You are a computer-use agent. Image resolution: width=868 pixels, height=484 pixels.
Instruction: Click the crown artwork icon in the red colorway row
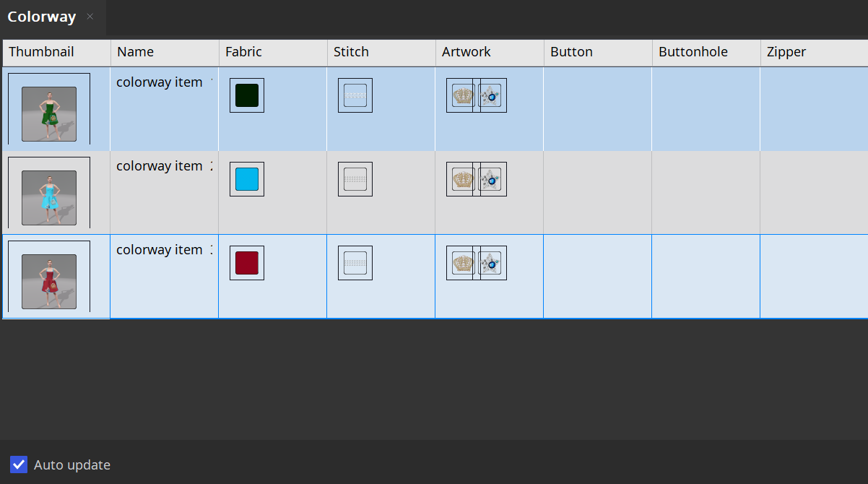463,263
